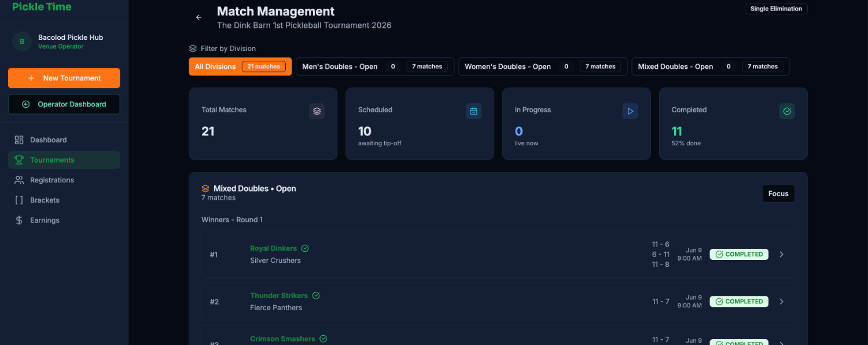Viewport: 868px width, 345px height.
Task: Filter by Women's Doubles - Open
Action: click(x=543, y=67)
